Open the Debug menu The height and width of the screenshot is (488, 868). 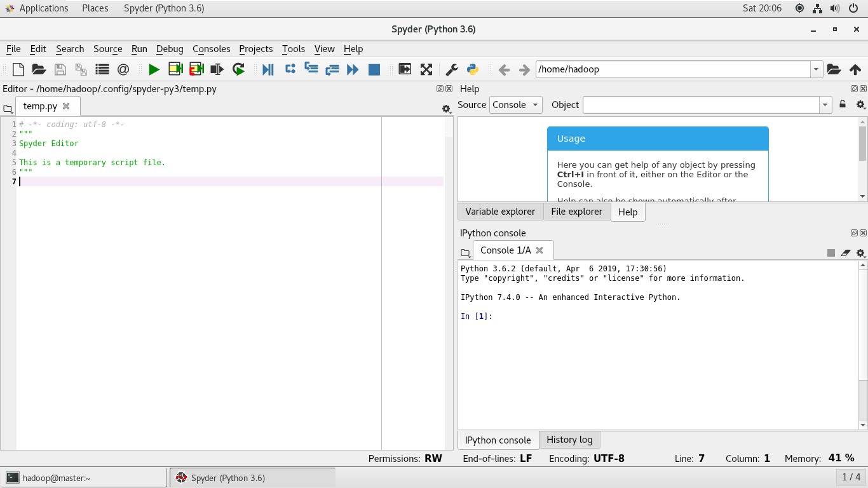click(170, 49)
